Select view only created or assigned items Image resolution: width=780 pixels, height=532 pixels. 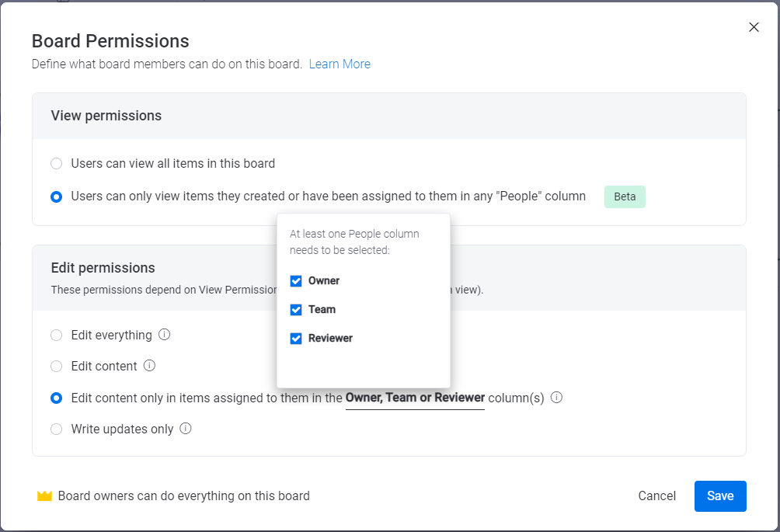click(57, 196)
